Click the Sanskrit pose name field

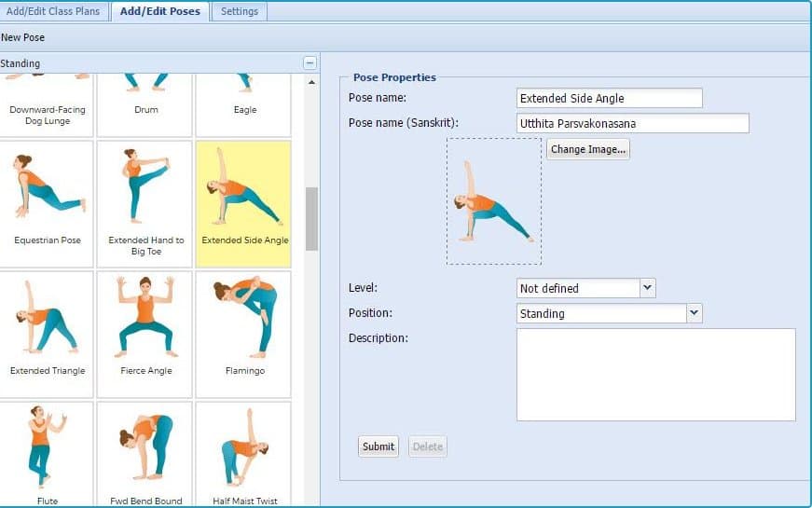(633, 123)
